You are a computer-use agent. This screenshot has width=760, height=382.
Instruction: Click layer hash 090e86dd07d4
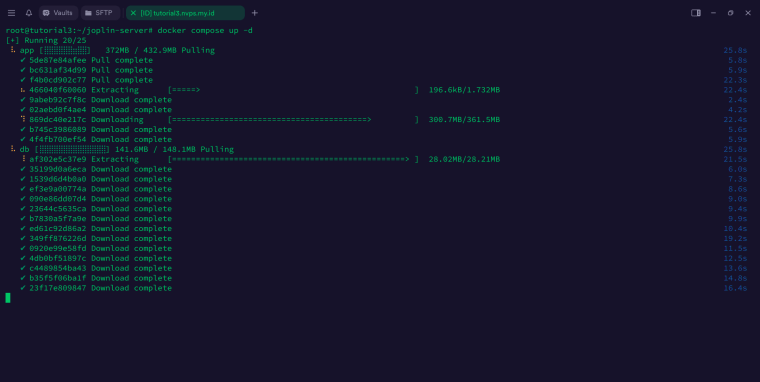58,199
